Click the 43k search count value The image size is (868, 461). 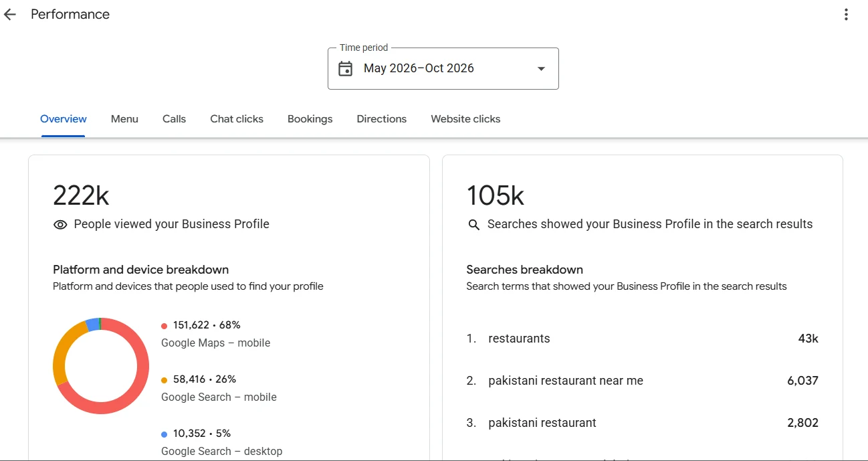(808, 339)
